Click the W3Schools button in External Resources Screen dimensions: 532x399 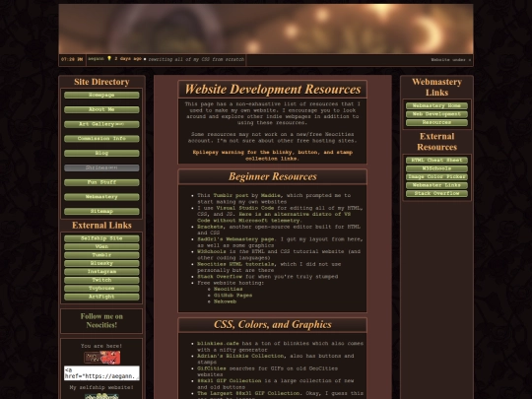click(436, 168)
